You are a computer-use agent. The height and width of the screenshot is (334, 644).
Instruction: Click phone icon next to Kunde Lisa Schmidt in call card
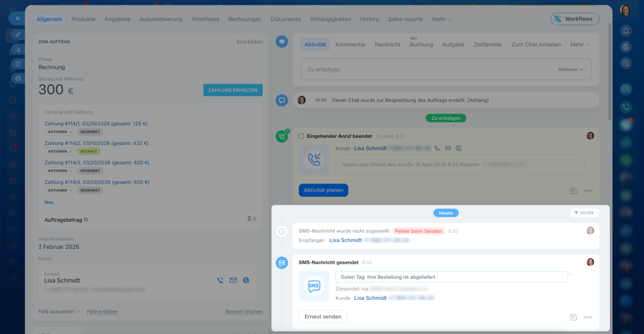437,148
